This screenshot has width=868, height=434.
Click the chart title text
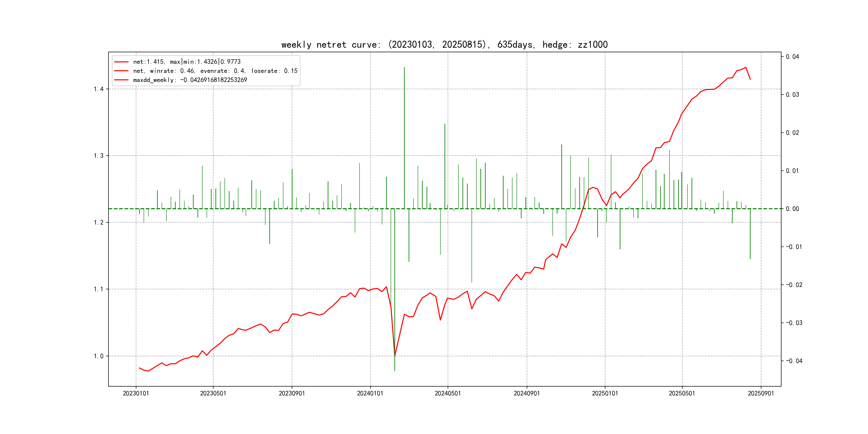point(444,45)
